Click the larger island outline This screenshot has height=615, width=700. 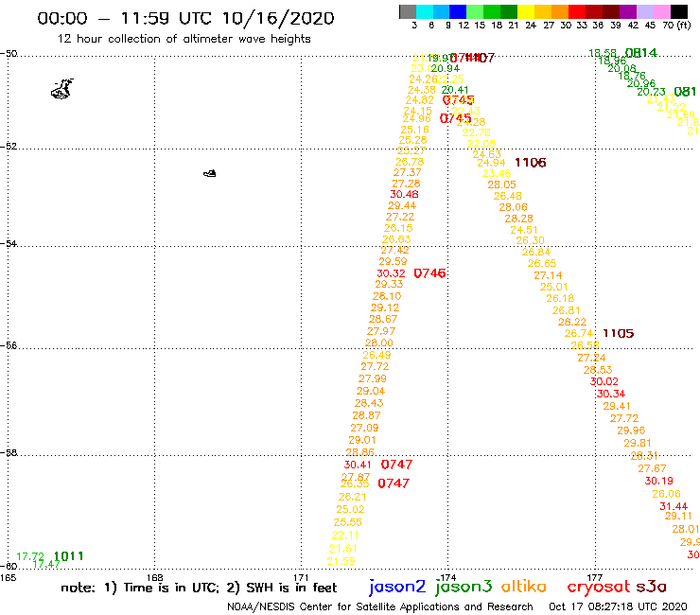pos(62,89)
